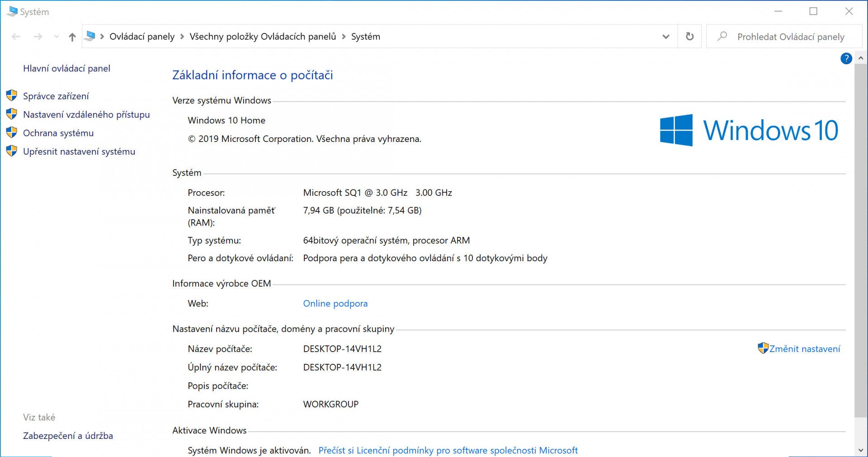Image resolution: width=868 pixels, height=457 pixels.
Task: Click scrollbar up arrow
Action: coord(860,58)
